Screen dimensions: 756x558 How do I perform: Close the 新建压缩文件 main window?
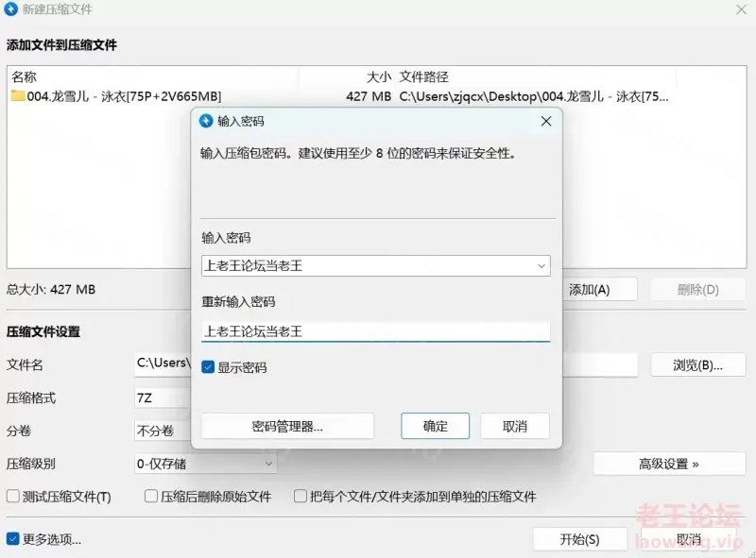[x=742, y=9]
